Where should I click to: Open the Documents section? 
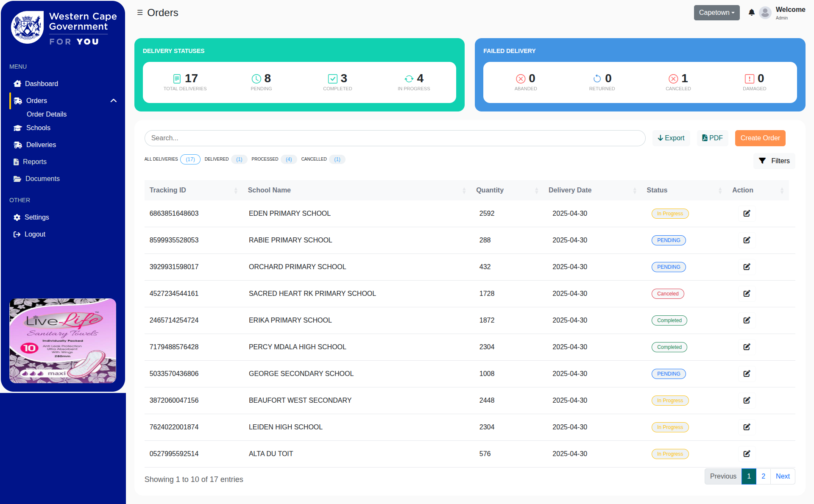(x=42, y=178)
